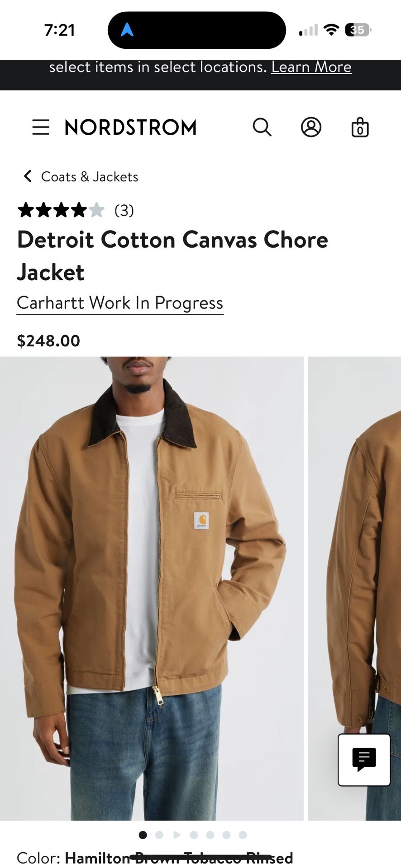
Task: View the three customer reviews count
Action: 124,210
